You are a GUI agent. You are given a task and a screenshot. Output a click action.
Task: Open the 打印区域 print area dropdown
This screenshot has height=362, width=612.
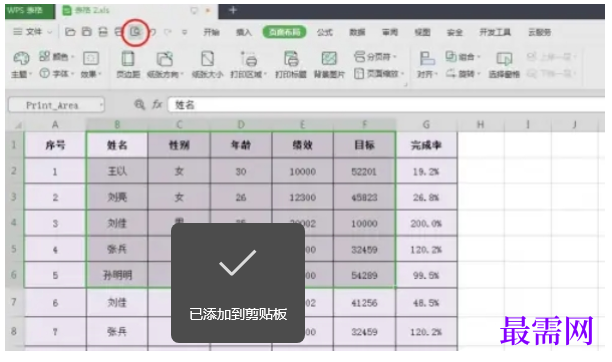click(249, 64)
